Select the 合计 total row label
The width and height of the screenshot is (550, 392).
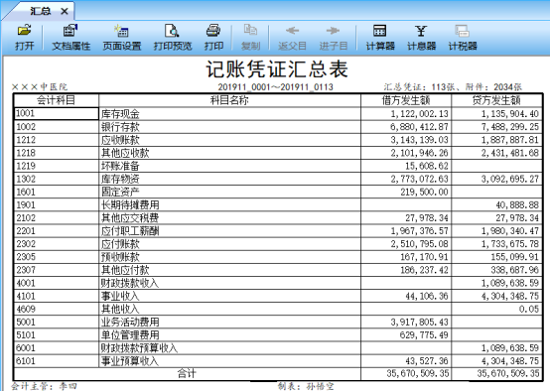187,373
